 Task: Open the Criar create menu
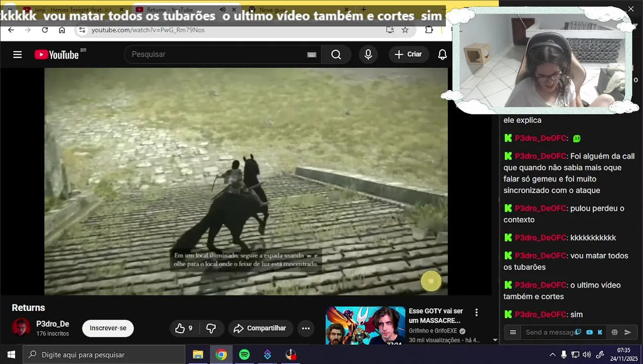click(408, 55)
